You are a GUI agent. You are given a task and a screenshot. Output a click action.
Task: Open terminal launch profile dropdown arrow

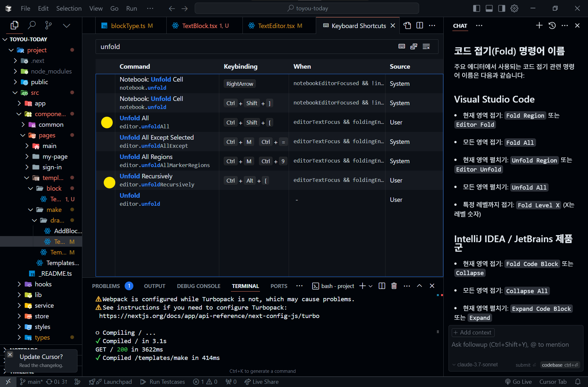[x=371, y=286]
